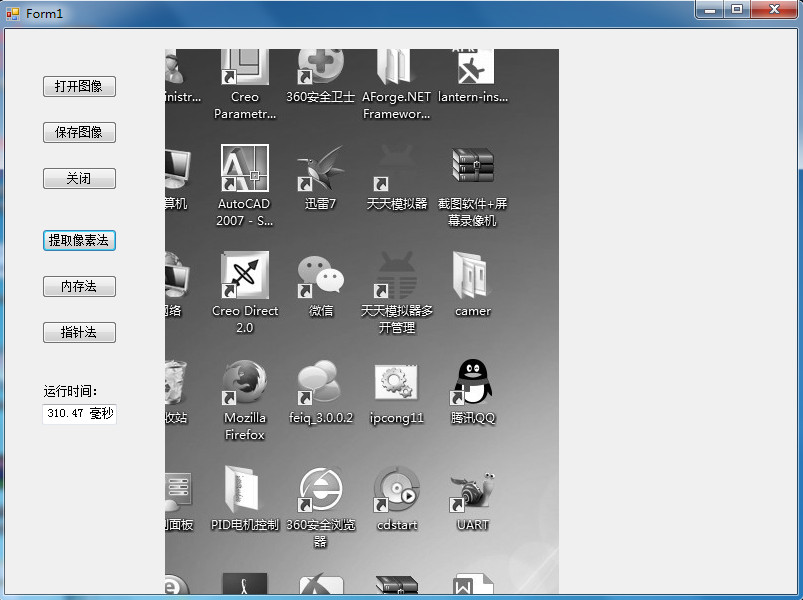
Task: Click the 360安全卫士 icon in image
Action: [321, 67]
